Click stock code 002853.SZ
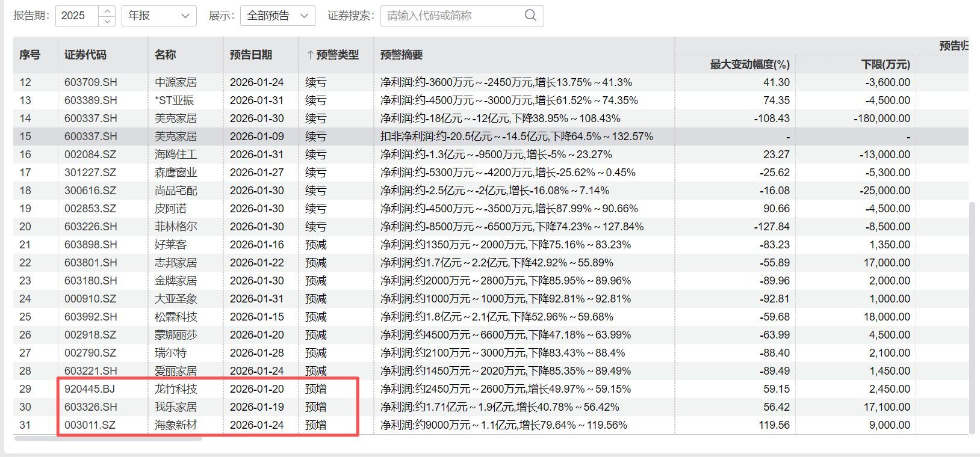 click(x=90, y=209)
